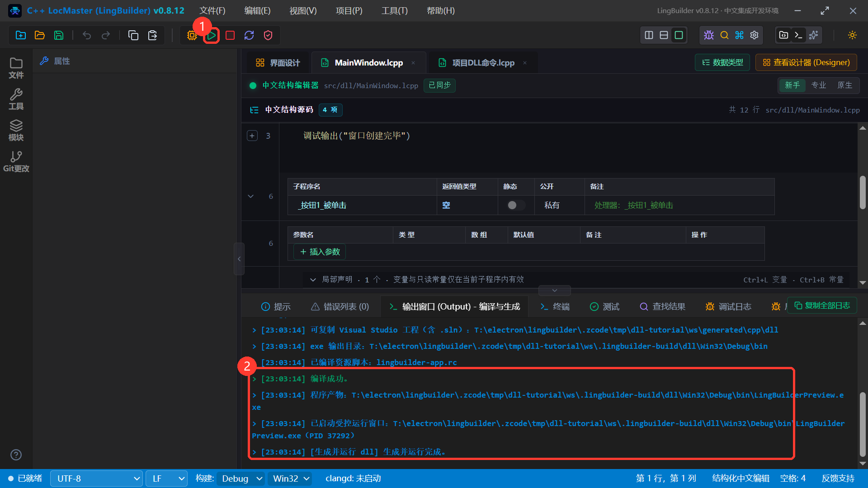868x488 pixels.
Task: Open the 文件(F) menu
Action: (x=212, y=10)
